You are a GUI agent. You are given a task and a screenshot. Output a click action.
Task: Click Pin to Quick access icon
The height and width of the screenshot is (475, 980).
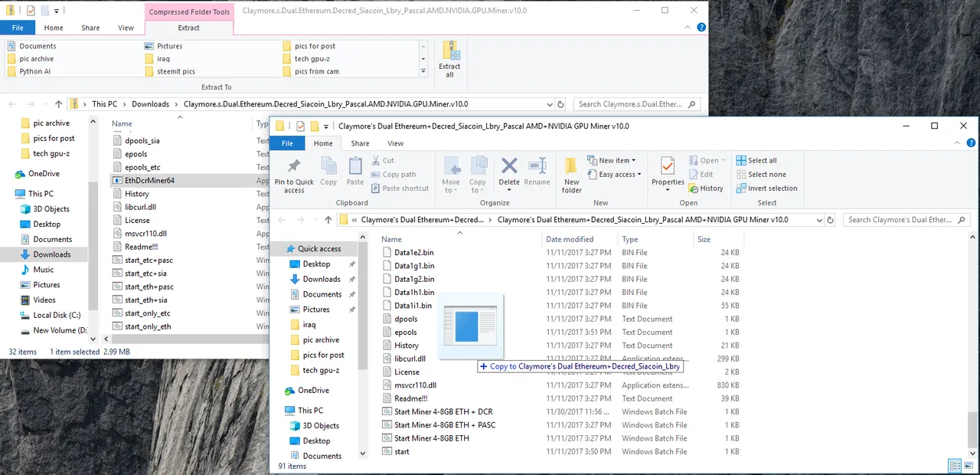pyautogui.click(x=294, y=167)
